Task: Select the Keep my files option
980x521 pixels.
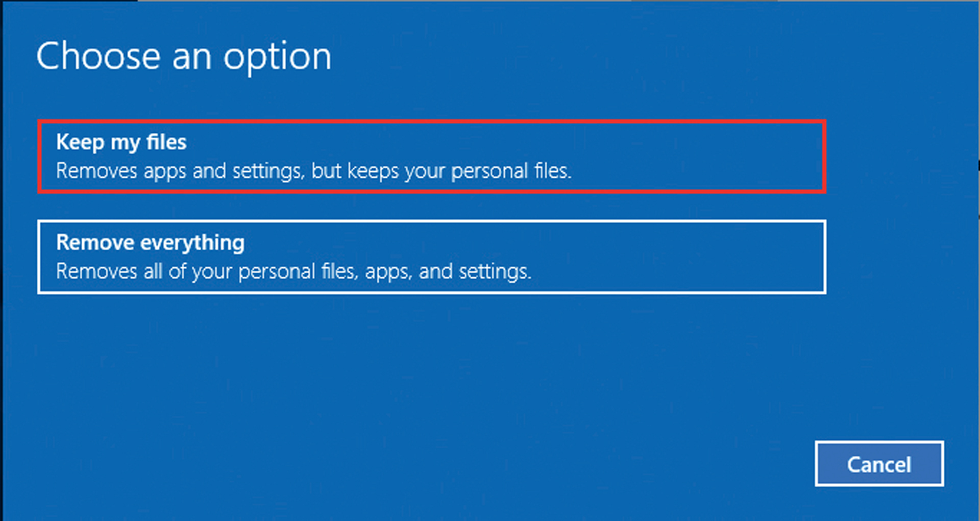Action: tap(431, 156)
